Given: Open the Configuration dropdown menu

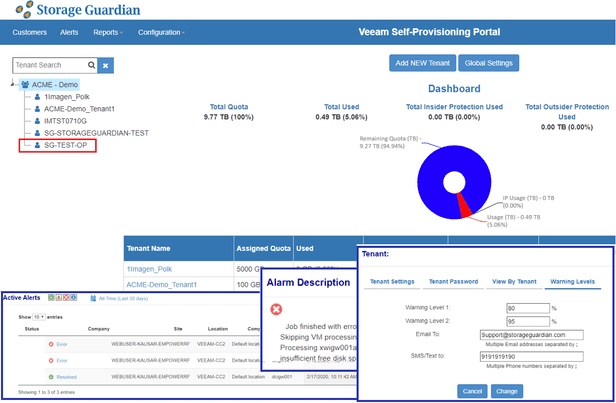Looking at the screenshot, I should [x=161, y=32].
